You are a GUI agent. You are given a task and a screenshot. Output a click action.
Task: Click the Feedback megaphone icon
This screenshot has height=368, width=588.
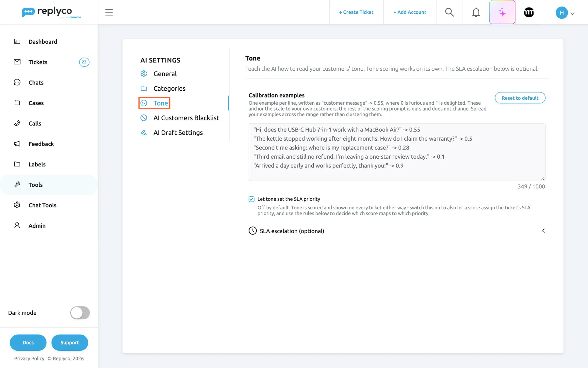[17, 144]
